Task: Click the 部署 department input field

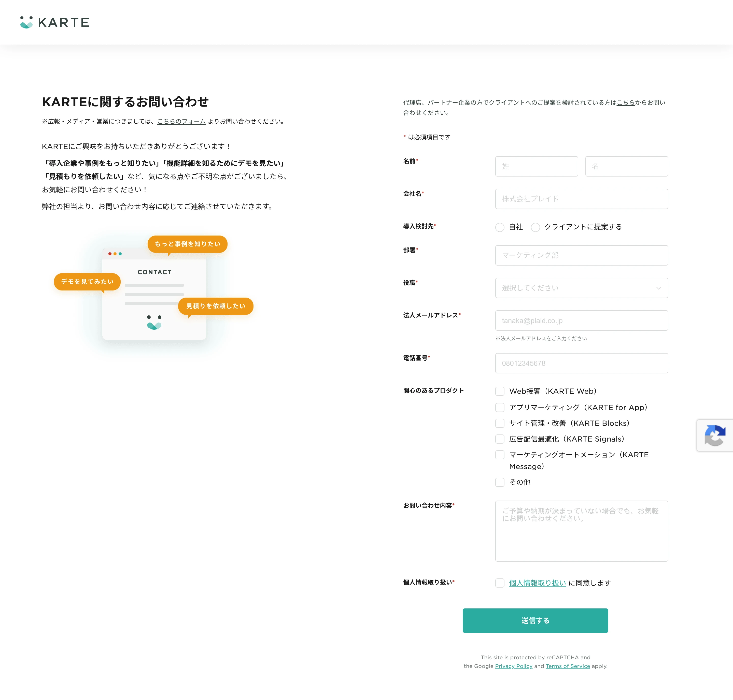Action: tap(581, 255)
